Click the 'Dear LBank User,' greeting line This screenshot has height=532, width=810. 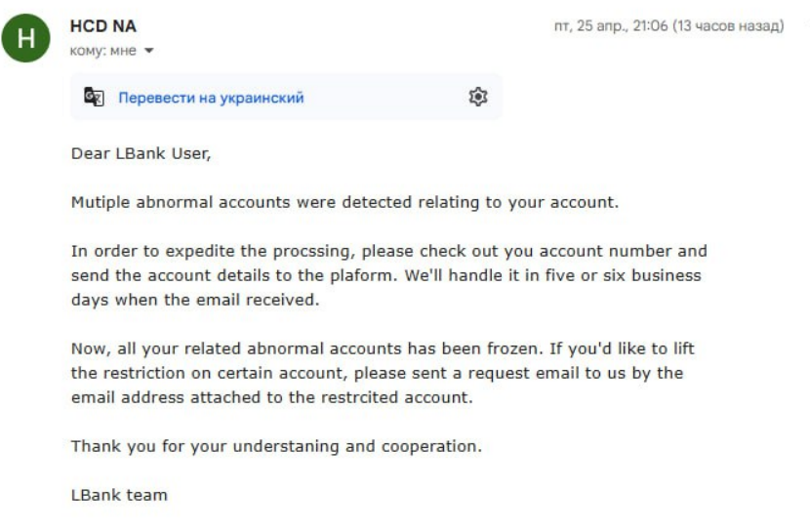point(142,153)
